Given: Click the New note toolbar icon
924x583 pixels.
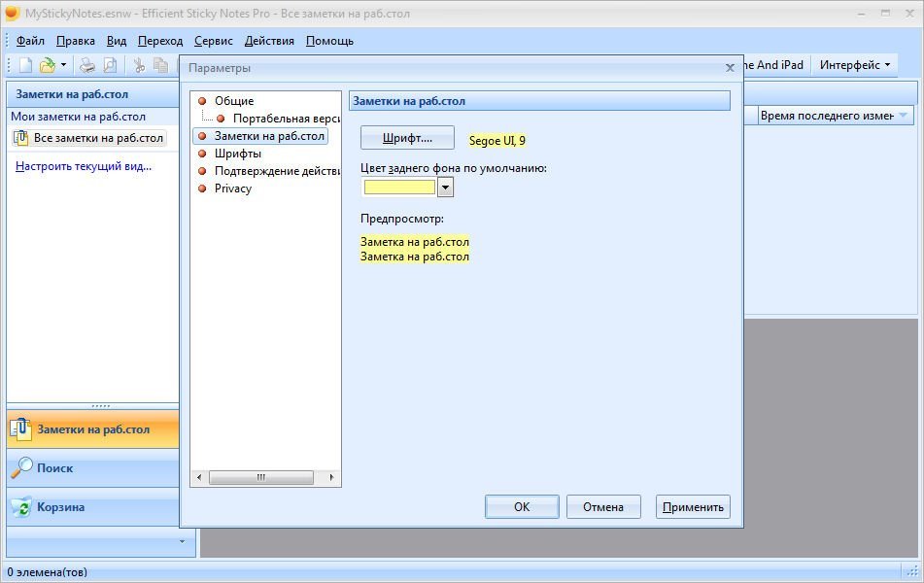Looking at the screenshot, I should click(x=26, y=65).
